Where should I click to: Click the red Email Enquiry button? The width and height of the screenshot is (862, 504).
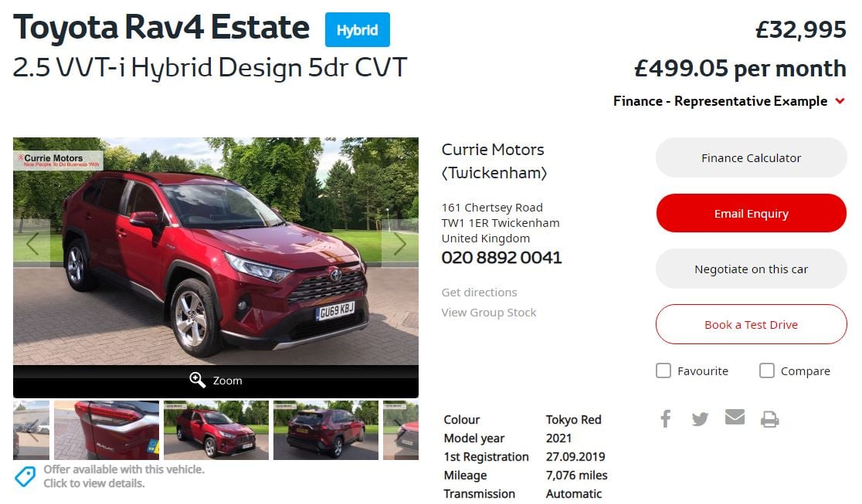click(751, 213)
